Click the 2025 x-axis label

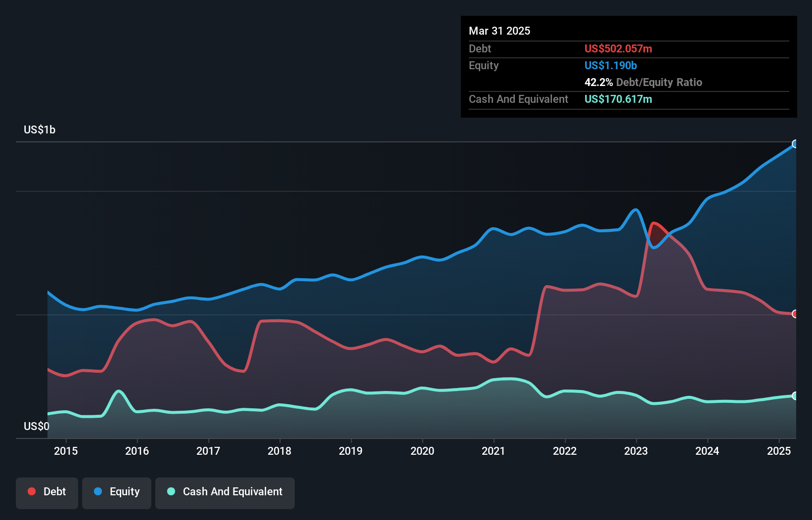[x=779, y=451]
